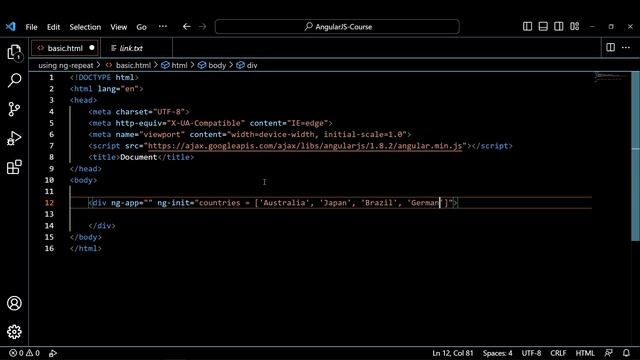Change indentation via Spaces: 4
Screen dimensions: 640x360
tap(498, 353)
